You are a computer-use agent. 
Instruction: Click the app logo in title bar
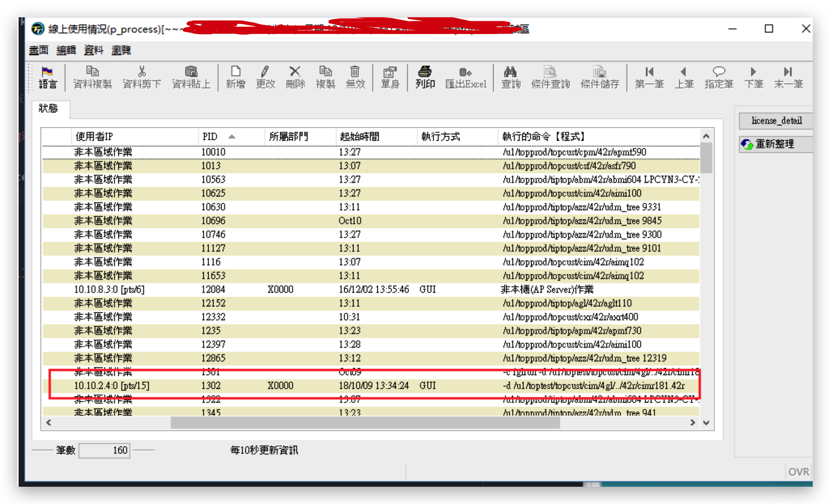click(38, 29)
